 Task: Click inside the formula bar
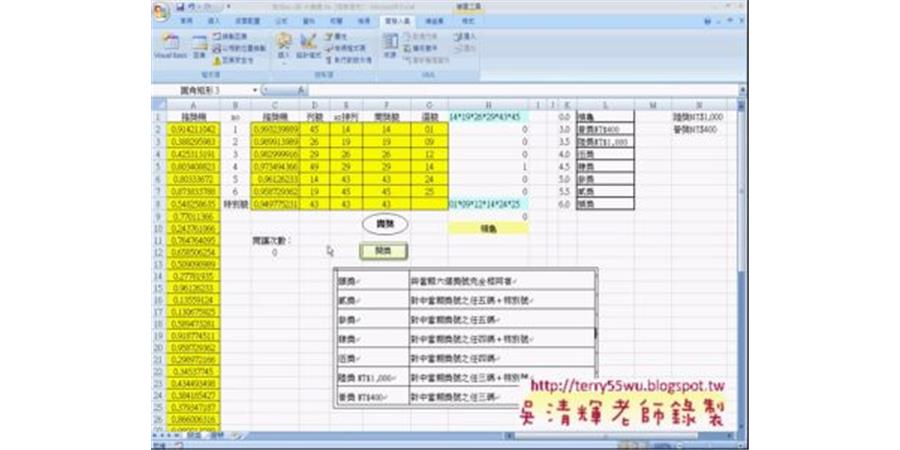tap(500, 91)
